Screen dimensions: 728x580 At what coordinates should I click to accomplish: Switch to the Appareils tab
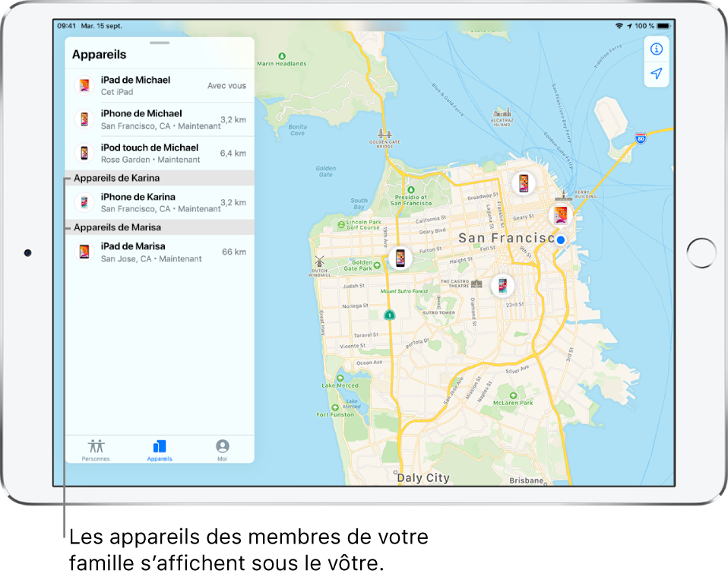160,450
